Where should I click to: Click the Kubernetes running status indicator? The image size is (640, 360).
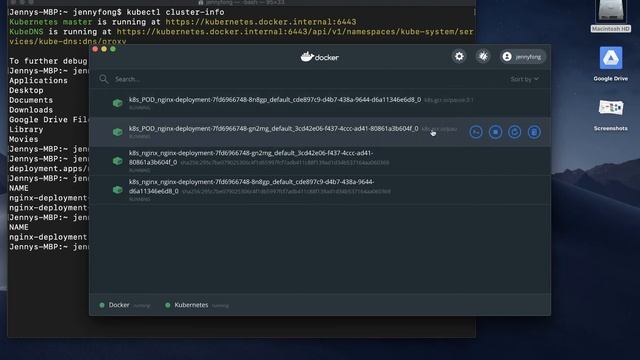167,305
